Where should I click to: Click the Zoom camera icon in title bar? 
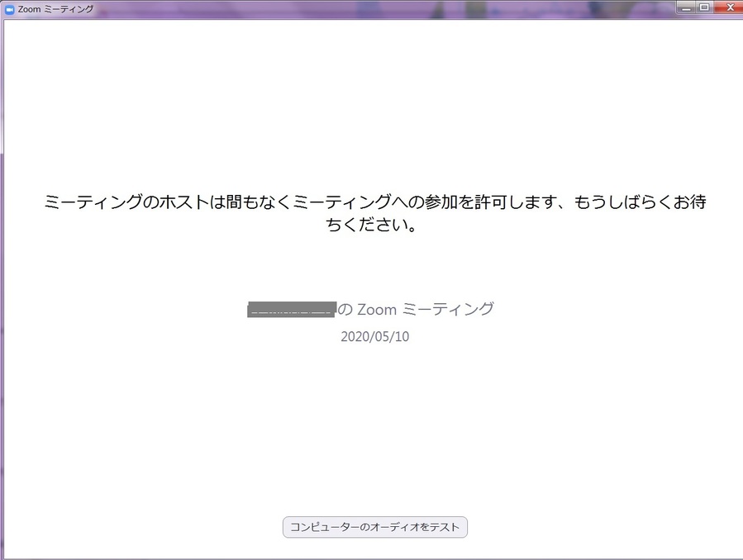point(10,9)
